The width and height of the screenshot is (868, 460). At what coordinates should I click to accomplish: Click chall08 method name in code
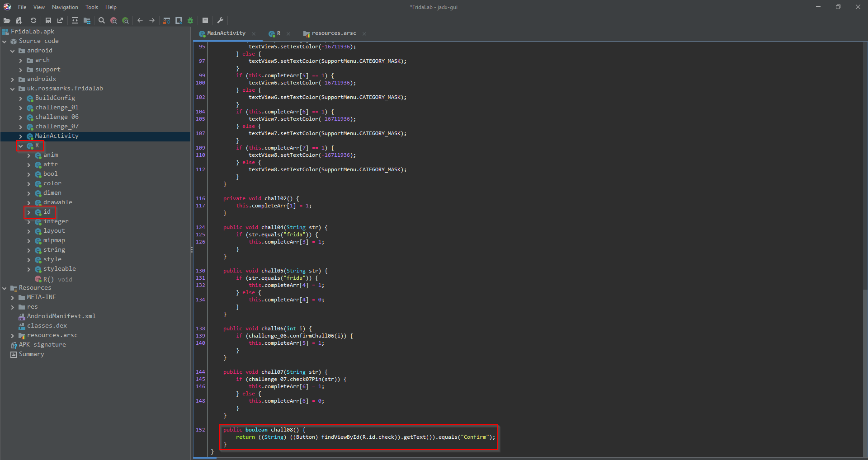coord(283,430)
